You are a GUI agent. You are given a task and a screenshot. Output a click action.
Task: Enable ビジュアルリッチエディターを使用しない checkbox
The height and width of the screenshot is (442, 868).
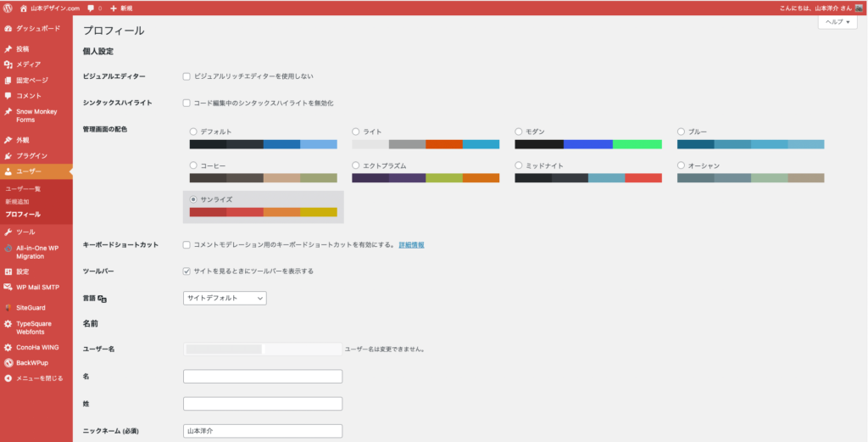tap(186, 76)
